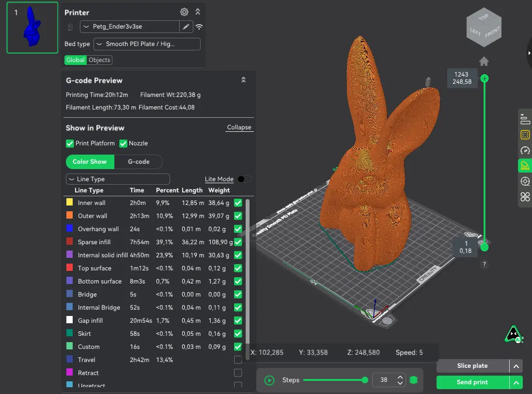532x394 pixels.
Task: Select plate 1 thumbnail
Action: click(32, 28)
